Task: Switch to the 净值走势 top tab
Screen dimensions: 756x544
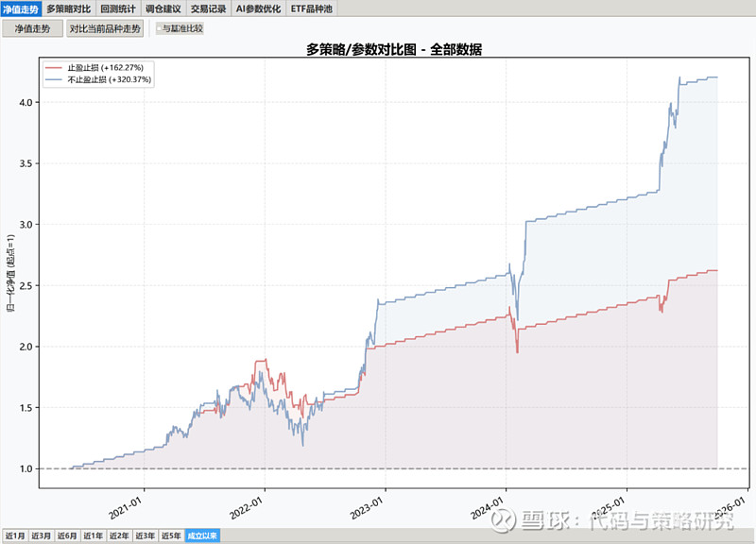Action: point(21,8)
